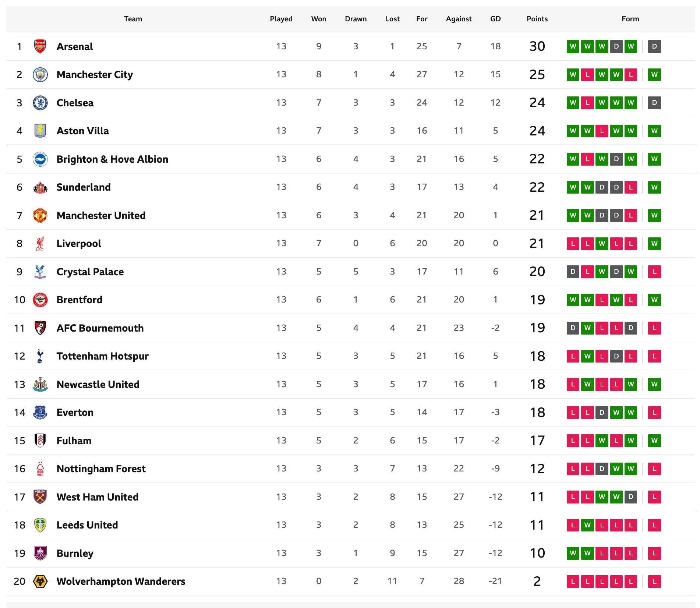Click the Form column header
700x608 pixels.
(630, 19)
